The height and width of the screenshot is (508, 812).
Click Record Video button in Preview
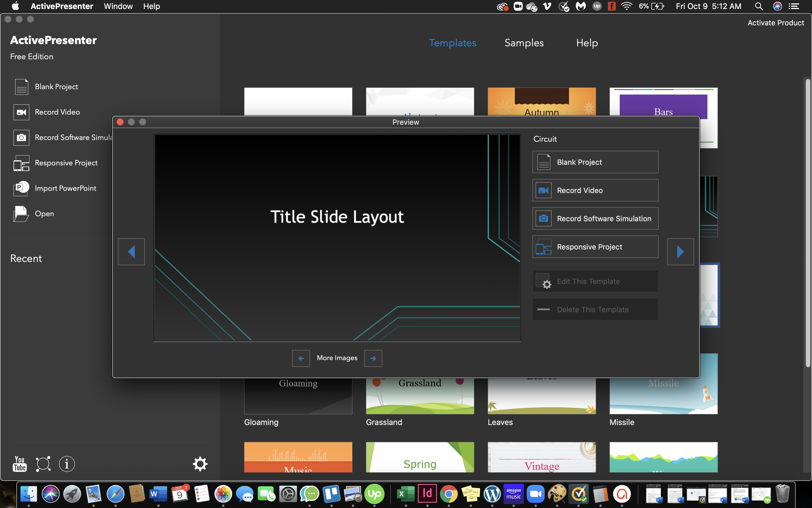coord(595,190)
